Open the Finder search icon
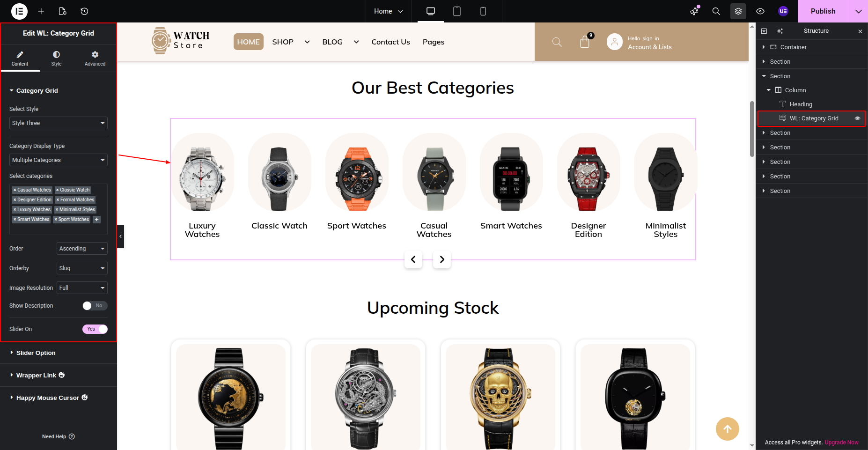 (x=716, y=11)
